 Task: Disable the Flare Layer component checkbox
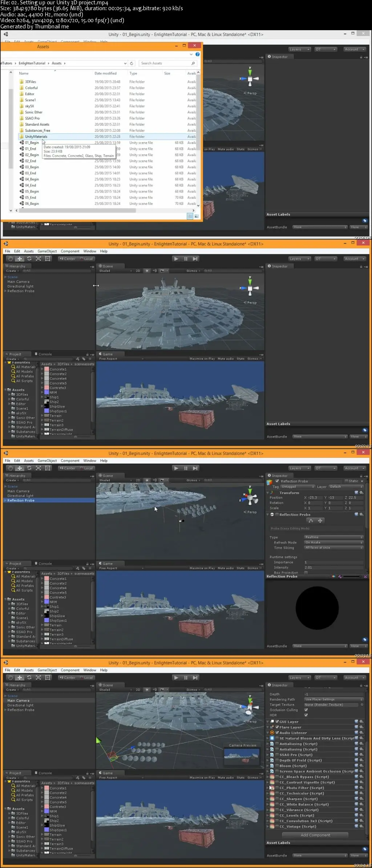[x=277, y=727]
